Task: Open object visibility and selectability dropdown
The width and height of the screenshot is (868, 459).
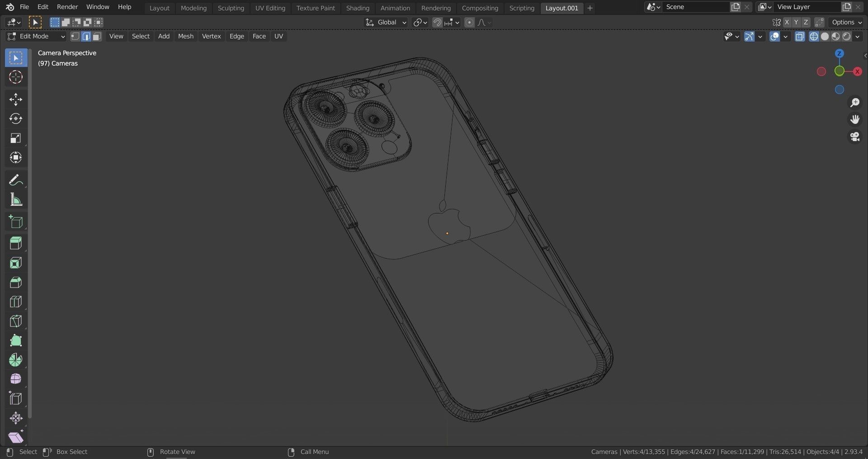Action: tap(731, 37)
